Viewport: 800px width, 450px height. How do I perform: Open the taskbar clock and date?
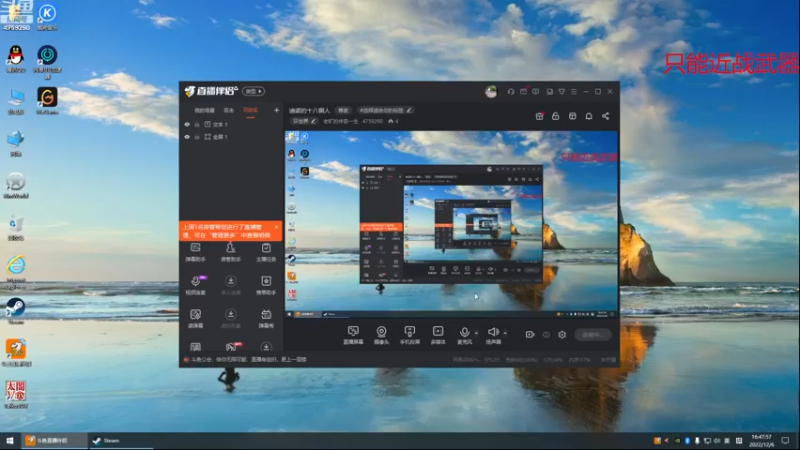761,440
